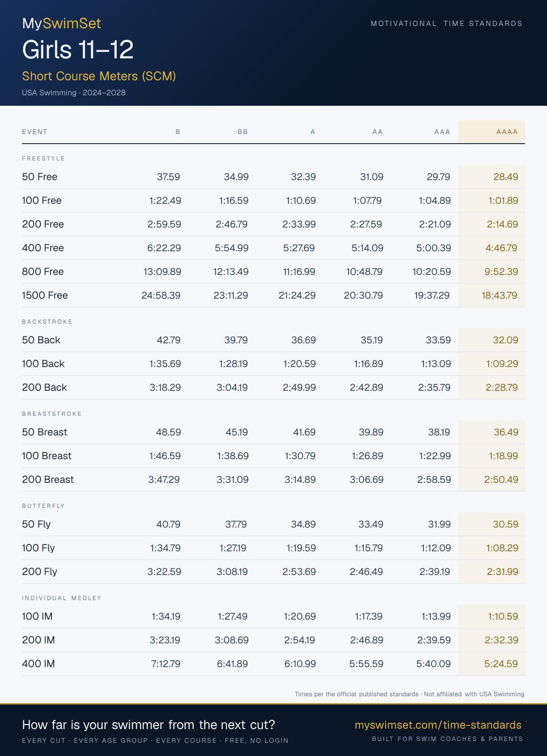Click 200 Fly AAAA time 2:31.99
The width and height of the screenshot is (547, 756).
click(502, 572)
